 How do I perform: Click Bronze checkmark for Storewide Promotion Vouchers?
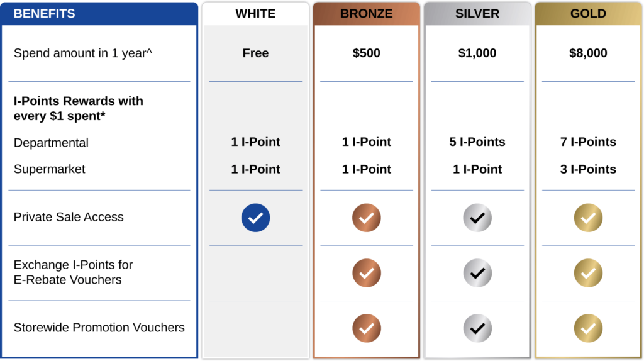(x=367, y=328)
